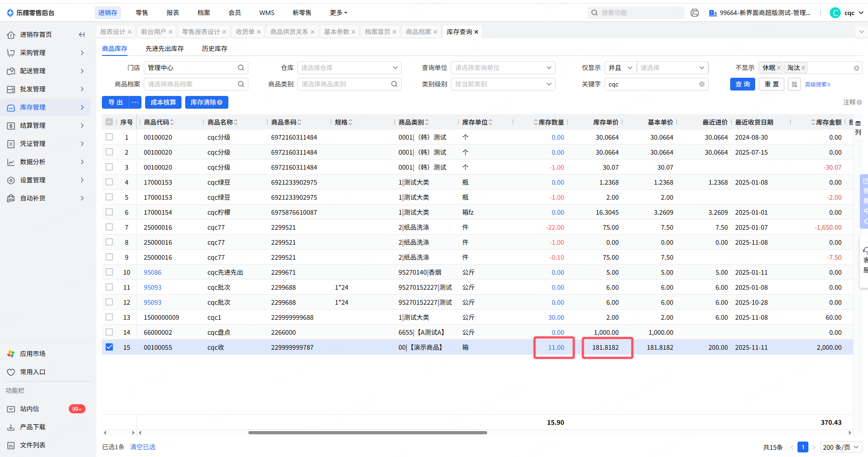Click the 查询 search button
Screen dimensions: 868x457
(x=742, y=85)
